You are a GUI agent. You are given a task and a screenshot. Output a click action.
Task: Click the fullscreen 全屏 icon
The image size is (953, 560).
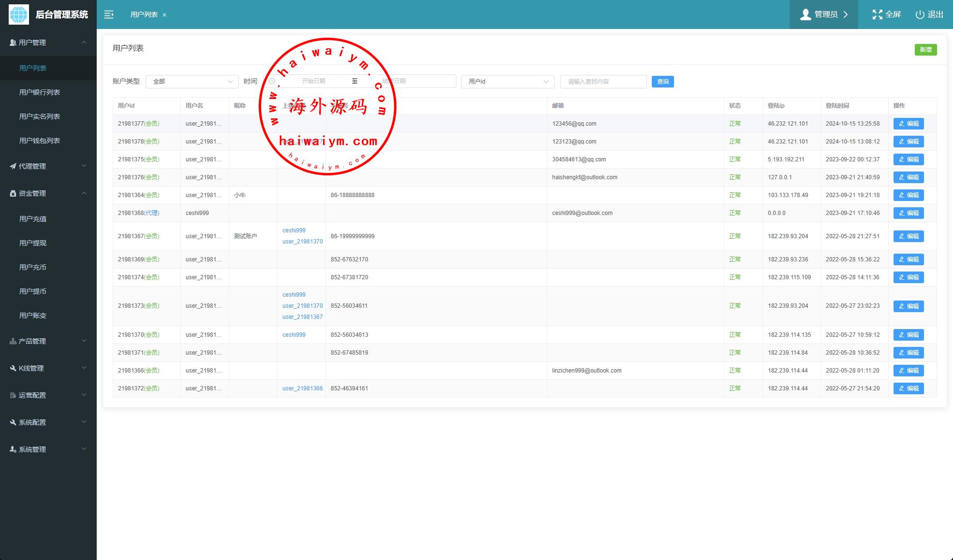[877, 14]
